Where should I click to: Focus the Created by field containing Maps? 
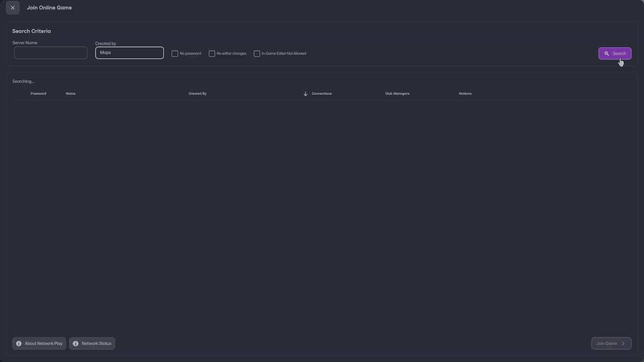(129, 53)
